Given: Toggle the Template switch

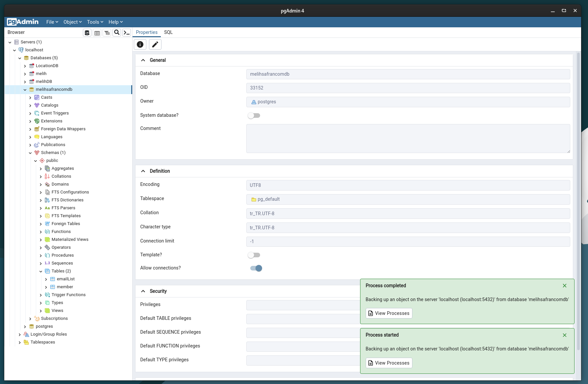Looking at the screenshot, I should coord(254,255).
